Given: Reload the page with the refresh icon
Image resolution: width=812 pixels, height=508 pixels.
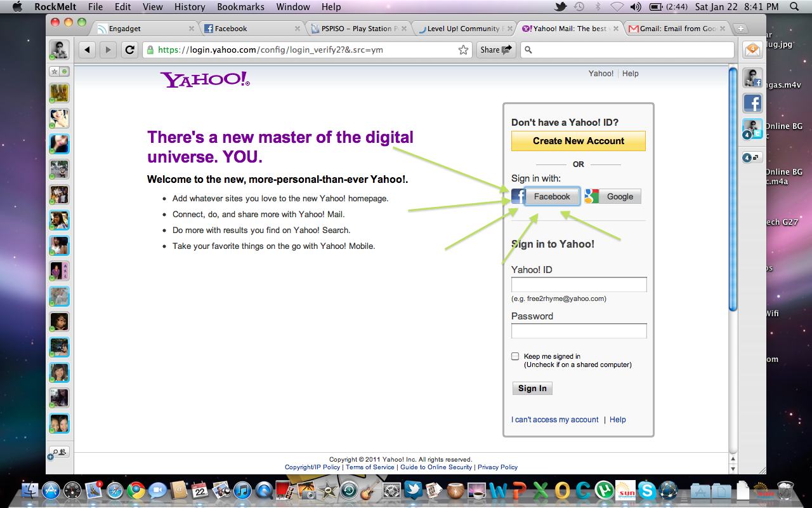Looking at the screenshot, I should click(x=130, y=50).
